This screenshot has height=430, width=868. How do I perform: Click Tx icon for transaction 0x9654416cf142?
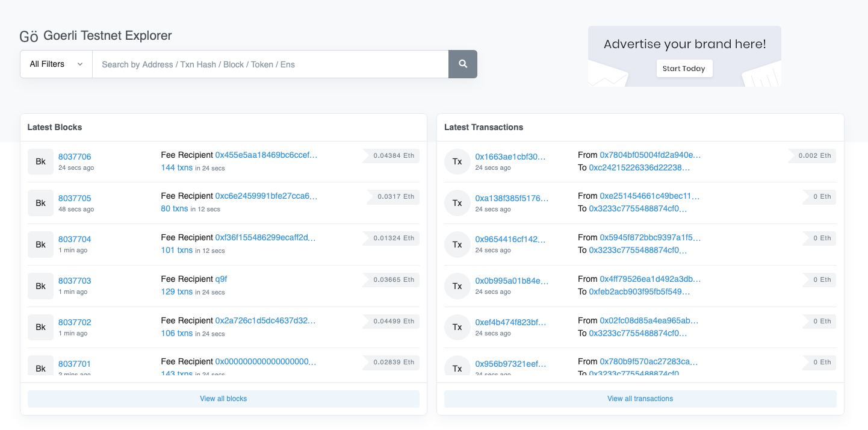click(x=457, y=245)
